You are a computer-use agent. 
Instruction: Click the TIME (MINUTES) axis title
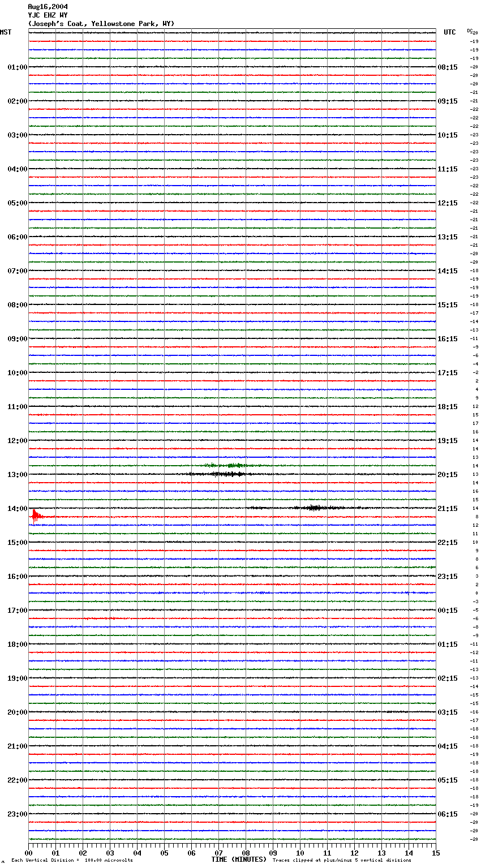click(239, 860)
